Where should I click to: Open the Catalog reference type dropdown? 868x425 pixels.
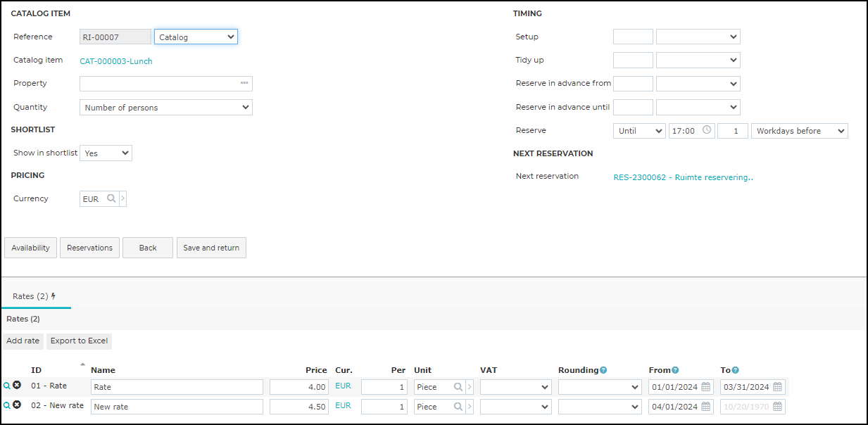click(x=196, y=37)
